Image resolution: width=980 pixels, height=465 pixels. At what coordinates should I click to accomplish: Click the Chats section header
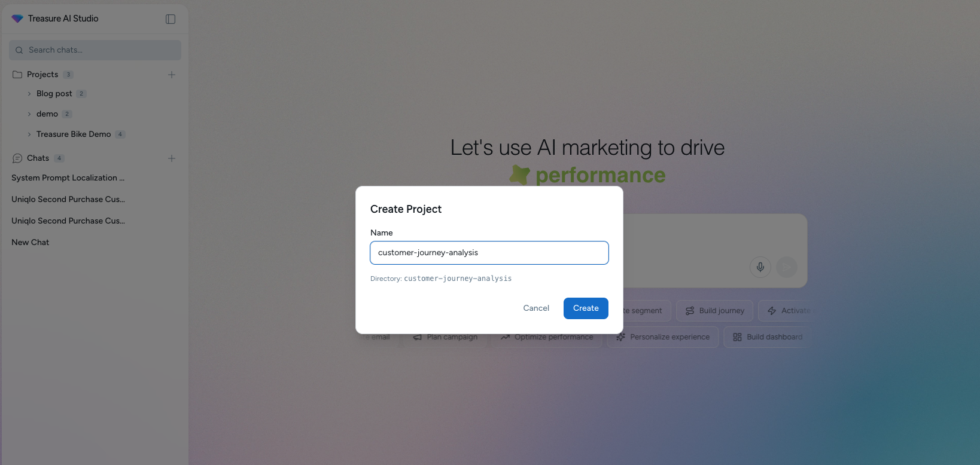tap(38, 158)
